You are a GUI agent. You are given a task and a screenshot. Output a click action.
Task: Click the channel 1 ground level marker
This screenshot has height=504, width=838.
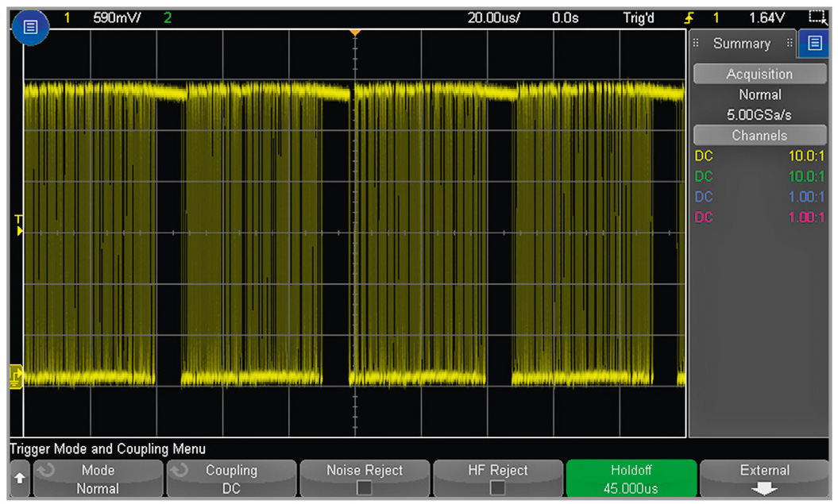point(16,376)
